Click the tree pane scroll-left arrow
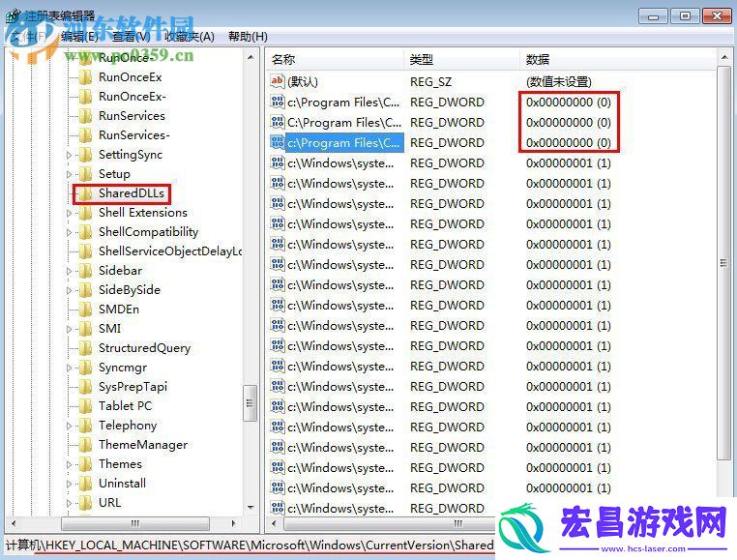 tap(14, 523)
